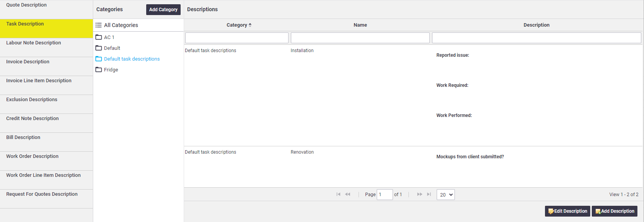This screenshot has width=644, height=222.
Task: Click Default task descriptions cell in Installation row
Action: click(x=210, y=51)
